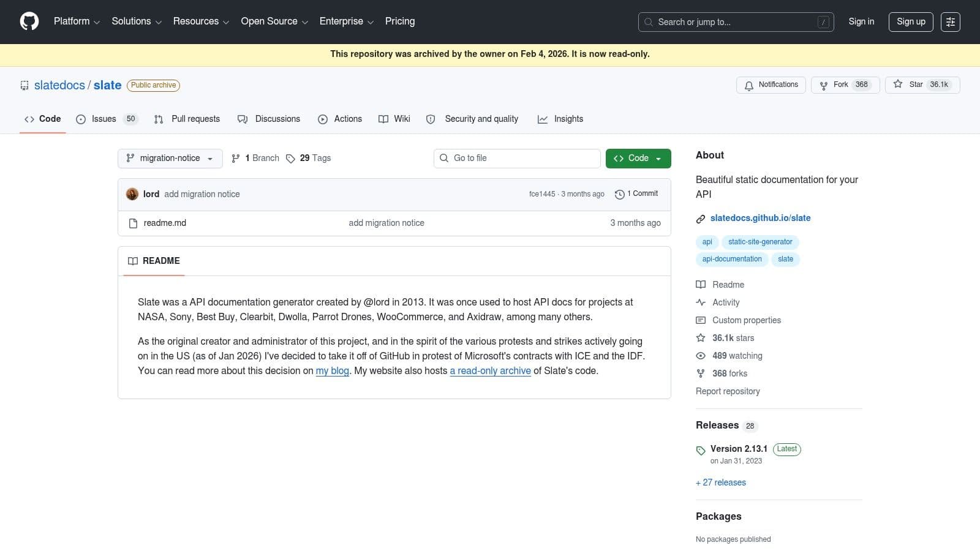Click the pulse icon beside Activity
The height and width of the screenshot is (551, 980).
(x=701, y=302)
